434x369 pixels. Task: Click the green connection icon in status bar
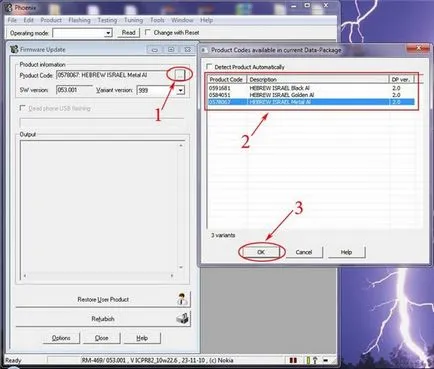click(x=308, y=360)
